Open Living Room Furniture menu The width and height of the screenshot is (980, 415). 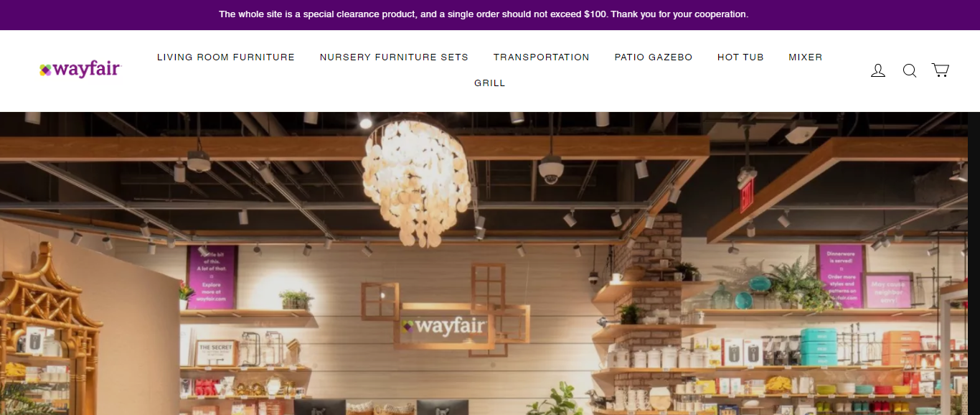pyautogui.click(x=226, y=57)
